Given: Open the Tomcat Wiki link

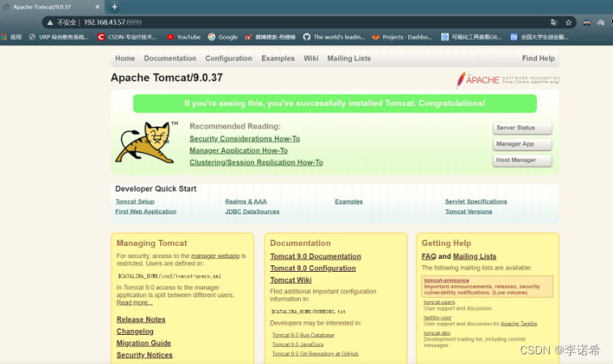Looking at the screenshot, I should (290, 280).
